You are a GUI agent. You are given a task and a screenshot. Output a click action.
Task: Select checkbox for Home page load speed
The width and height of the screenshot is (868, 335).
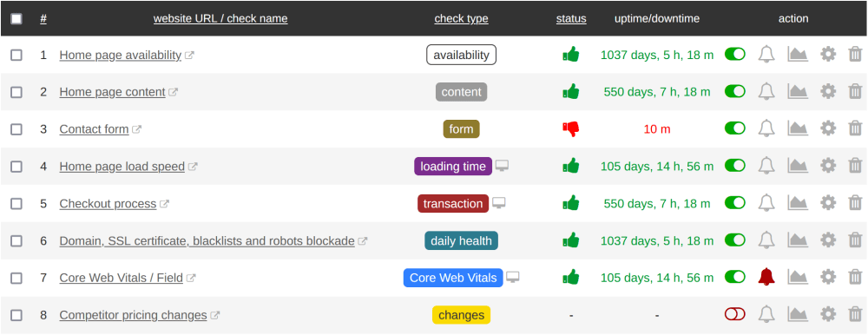click(16, 166)
